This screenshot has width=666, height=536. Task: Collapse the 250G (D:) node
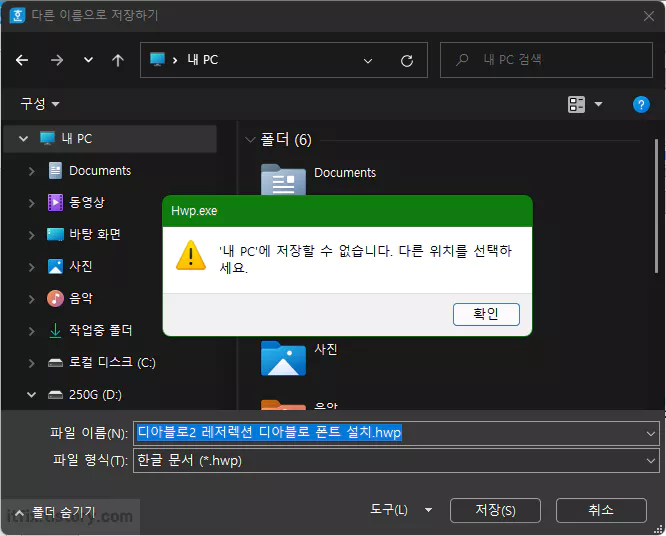pos(31,395)
